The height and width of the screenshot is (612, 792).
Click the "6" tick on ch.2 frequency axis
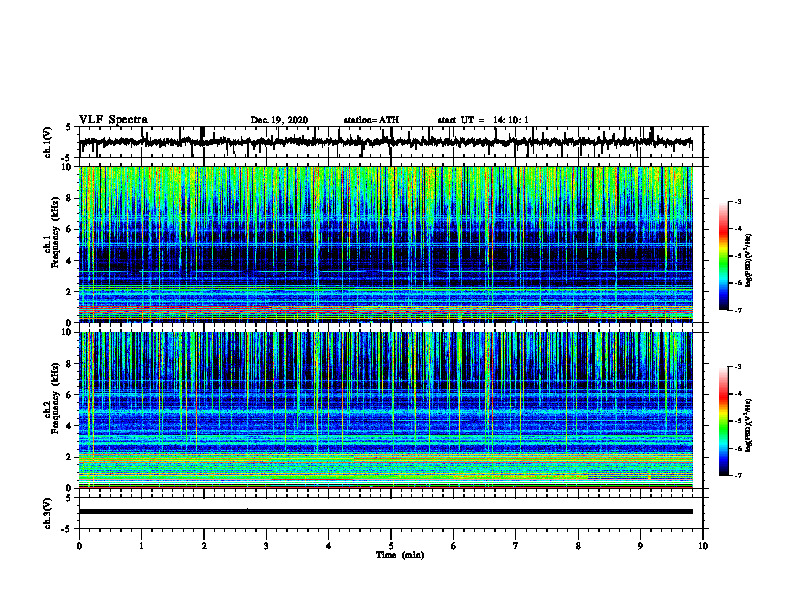coord(70,395)
